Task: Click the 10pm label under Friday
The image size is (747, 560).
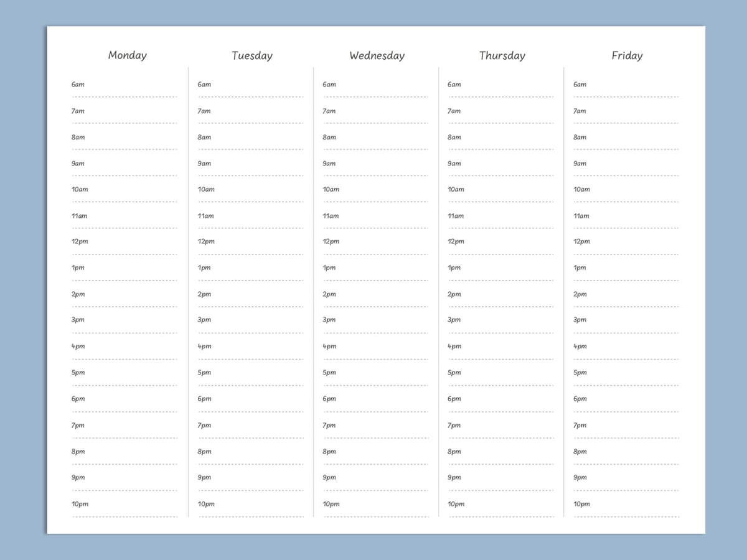Action: point(581,504)
